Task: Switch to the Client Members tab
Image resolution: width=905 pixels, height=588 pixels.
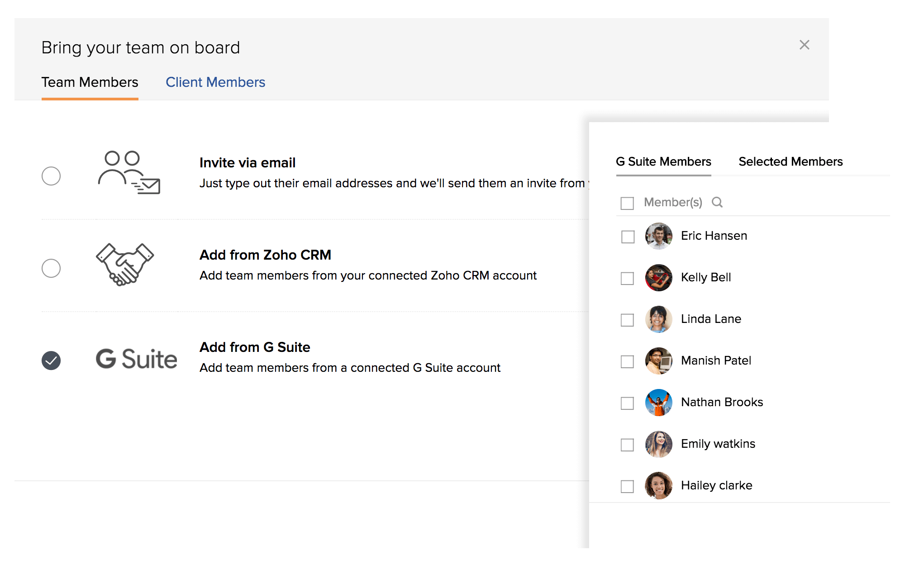Action: click(215, 82)
